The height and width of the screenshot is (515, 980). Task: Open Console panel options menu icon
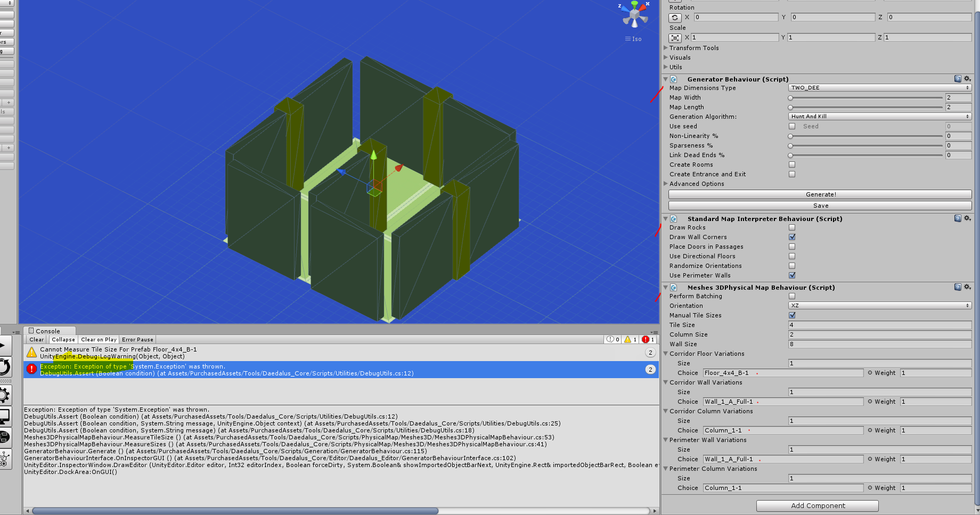coord(654,332)
